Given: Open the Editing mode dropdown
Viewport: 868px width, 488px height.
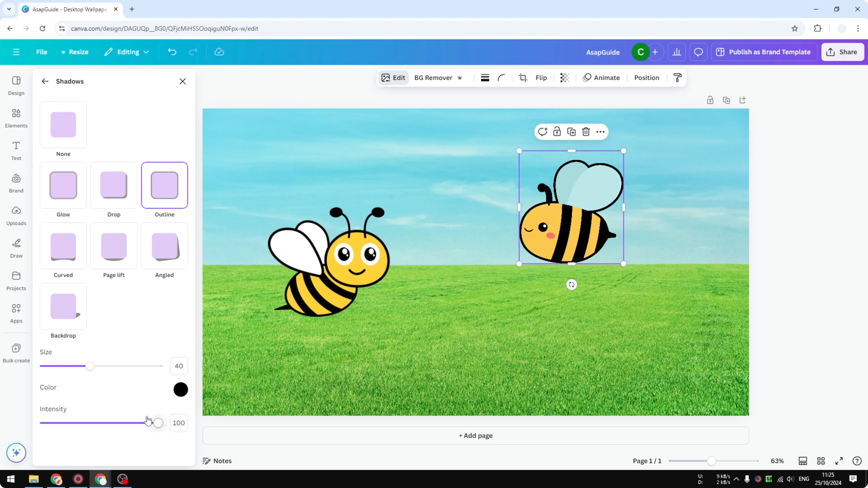Looking at the screenshot, I should click(x=127, y=52).
